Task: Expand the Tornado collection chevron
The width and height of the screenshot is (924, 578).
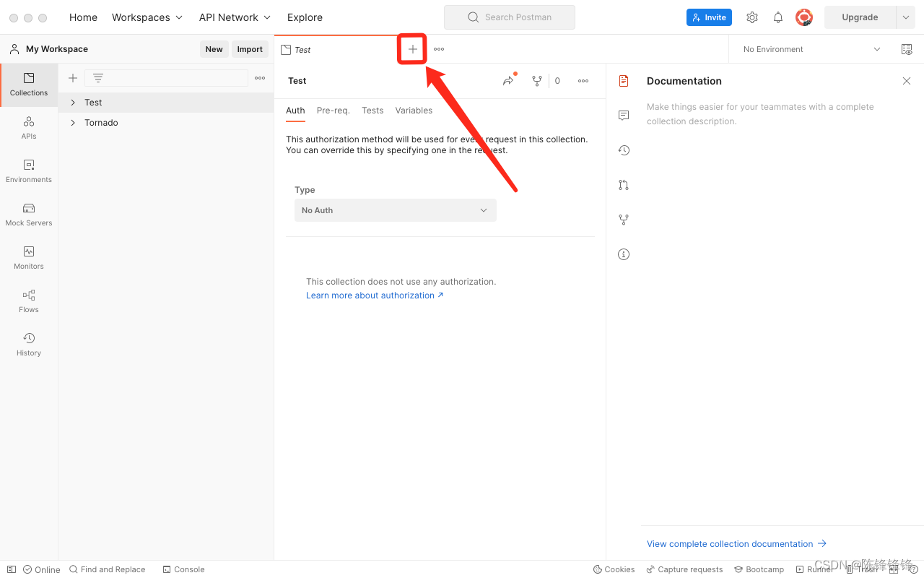Action: click(73, 123)
